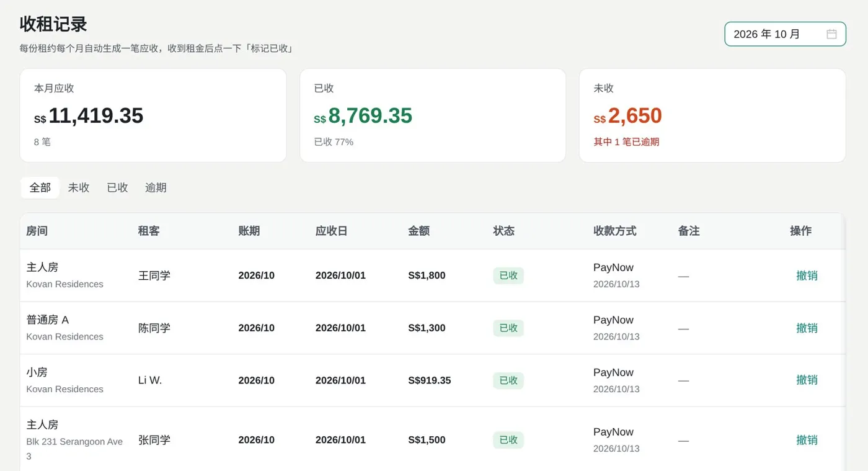This screenshot has width=868, height=471.
Task: Switch to the 未收 filter tab
Action: click(79, 187)
